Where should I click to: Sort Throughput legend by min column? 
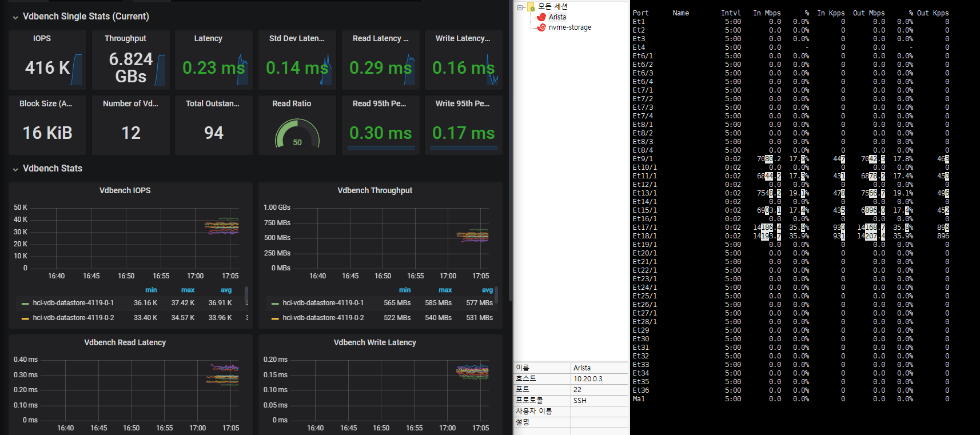(405, 290)
